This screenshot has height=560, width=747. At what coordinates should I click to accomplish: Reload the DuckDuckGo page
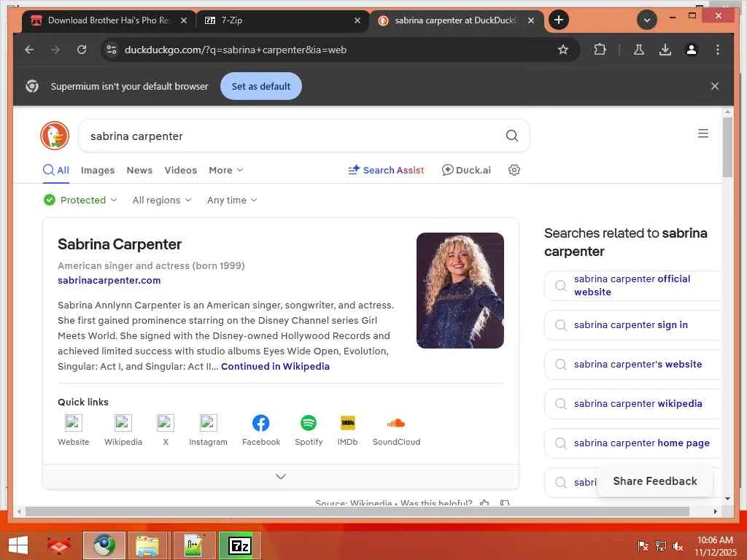(x=82, y=50)
